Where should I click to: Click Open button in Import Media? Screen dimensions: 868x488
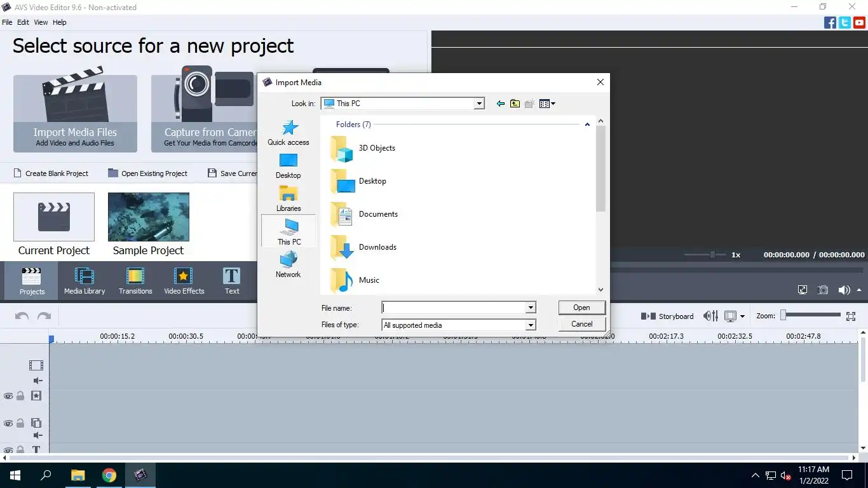click(x=582, y=308)
